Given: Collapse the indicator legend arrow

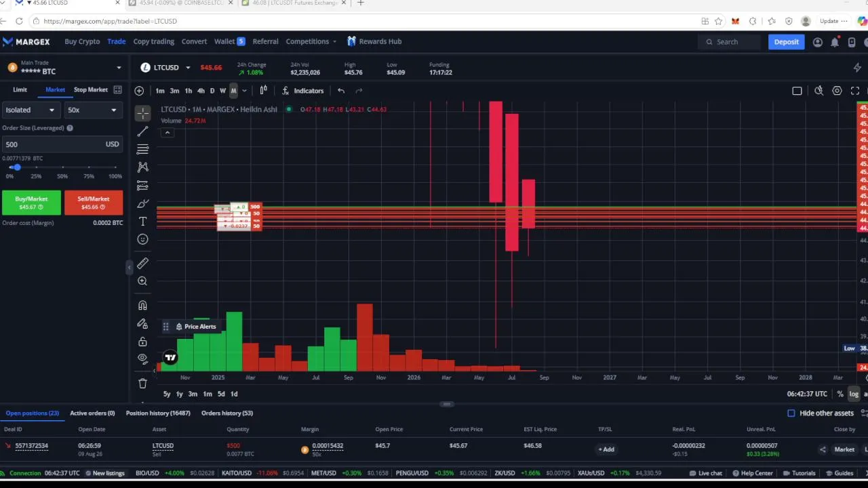Looking at the screenshot, I should 167,132.
